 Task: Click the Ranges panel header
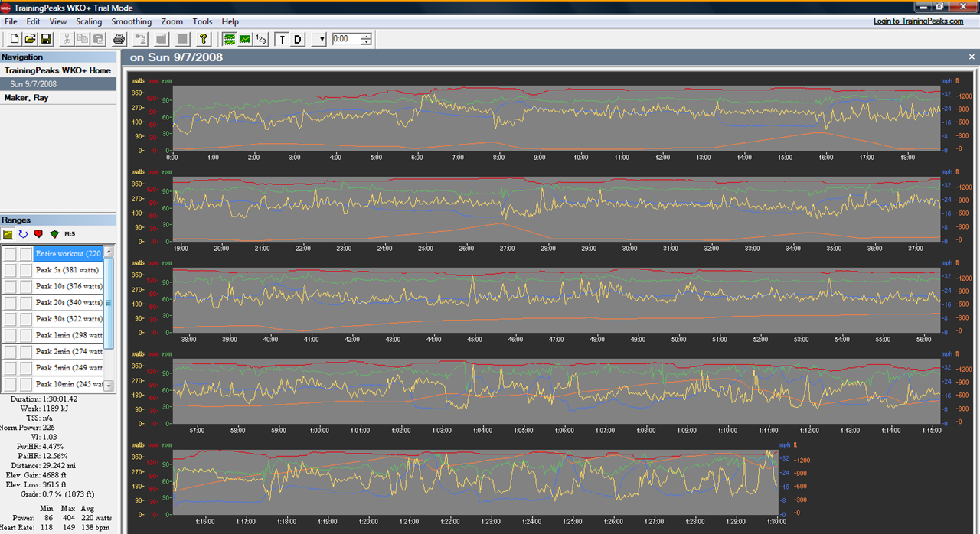(x=58, y=220)
